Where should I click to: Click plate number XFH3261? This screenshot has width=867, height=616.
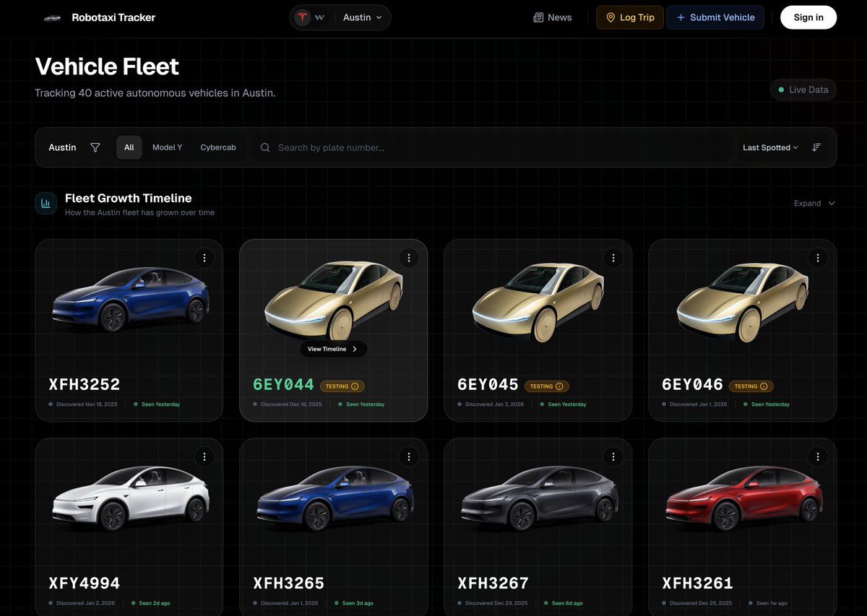pos(698,584)
